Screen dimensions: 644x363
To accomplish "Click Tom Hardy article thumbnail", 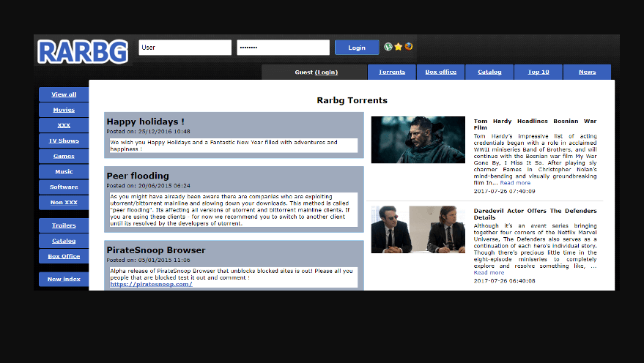I will coord(418,140).
